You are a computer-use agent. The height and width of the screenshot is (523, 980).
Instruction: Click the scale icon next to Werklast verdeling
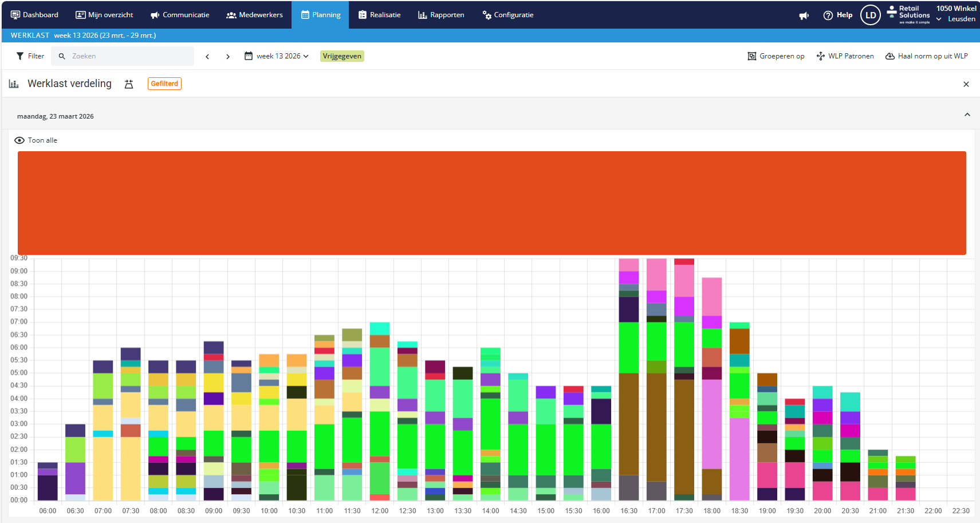click(129, 84)
